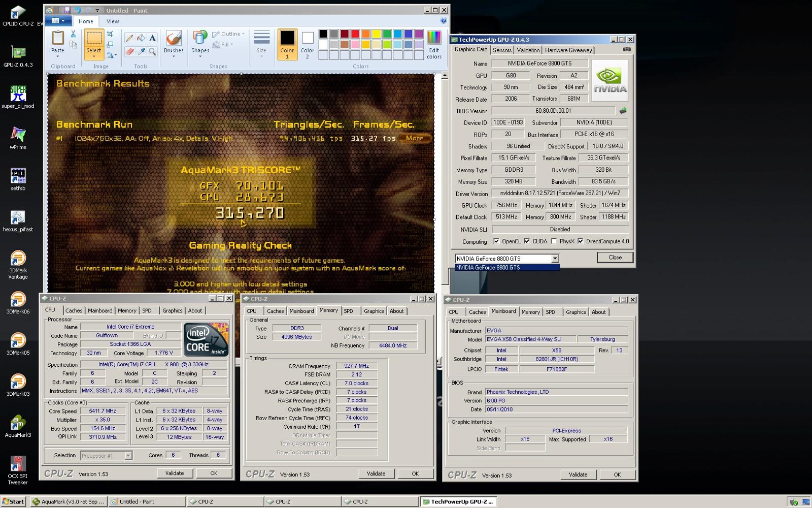Toggle the CUDA checkbox in GPU-Z
The width and height of the screenshot is (812, 508).
(527, 241)
